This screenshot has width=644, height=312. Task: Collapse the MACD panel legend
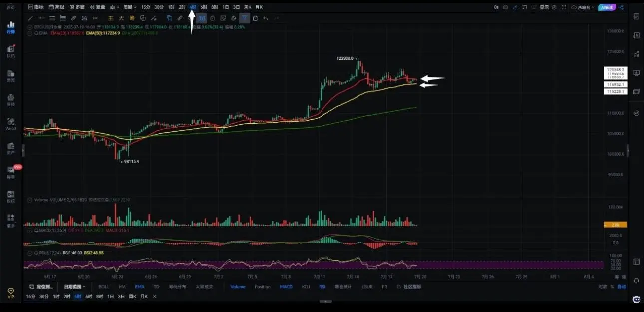(30, 230)
